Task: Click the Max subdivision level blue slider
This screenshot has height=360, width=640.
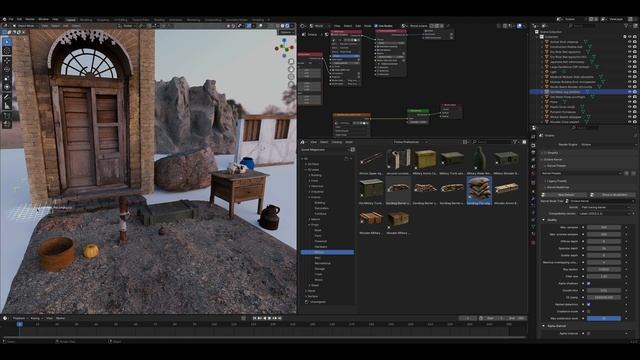Action: pos(604,318)
